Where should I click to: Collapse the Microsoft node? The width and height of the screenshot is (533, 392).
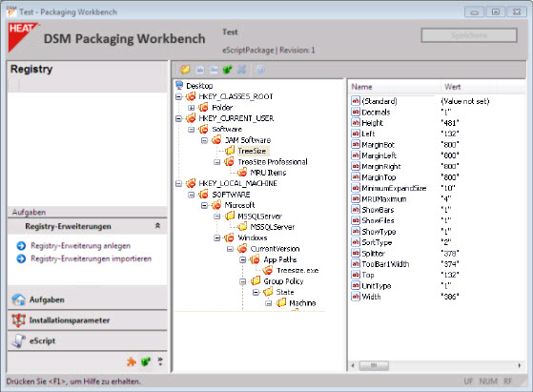click(204, 206)
